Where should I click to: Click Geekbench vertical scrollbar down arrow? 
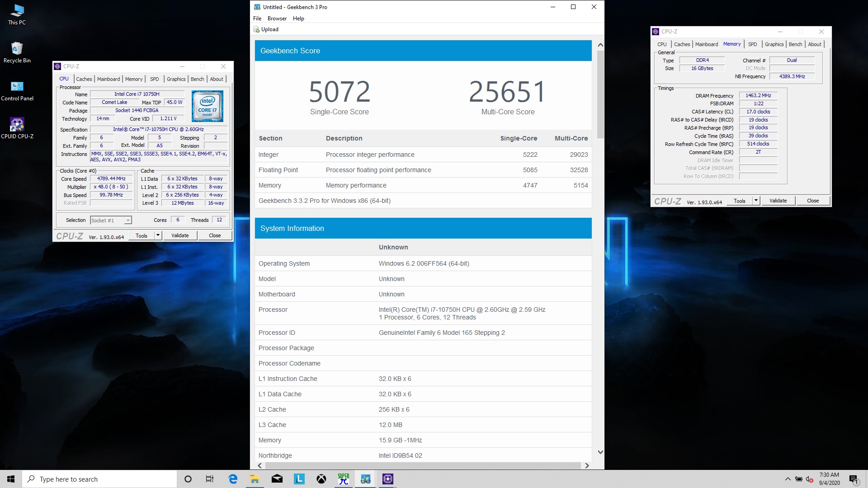(600, 452)
